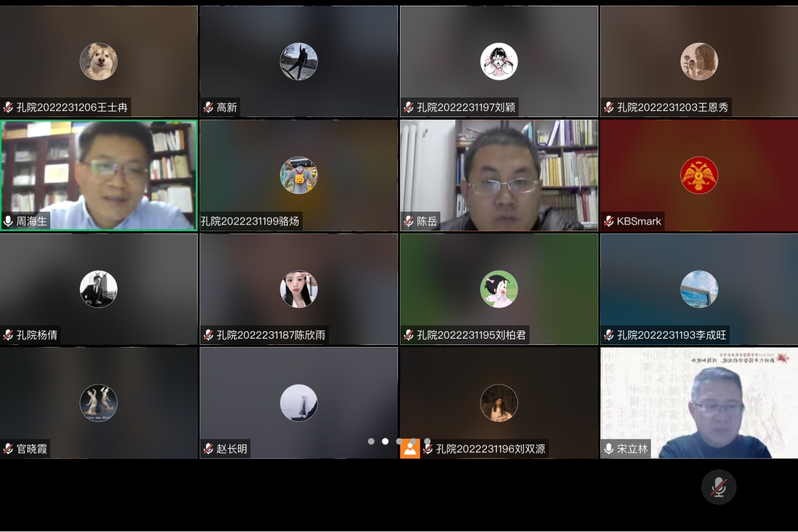This screenshot has height=532, width=798.
Task: Click the cartoon avatar of 刘柏君
Action: tap(499, 289)
